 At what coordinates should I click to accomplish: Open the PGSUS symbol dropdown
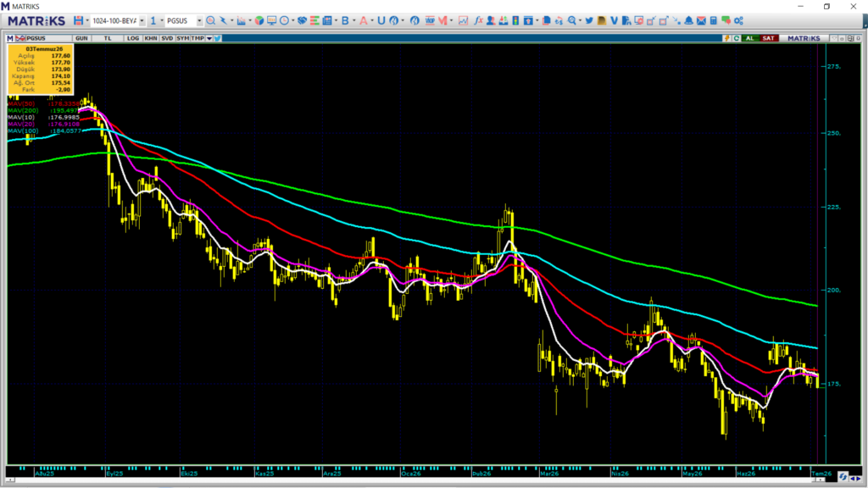click(199, 20)
